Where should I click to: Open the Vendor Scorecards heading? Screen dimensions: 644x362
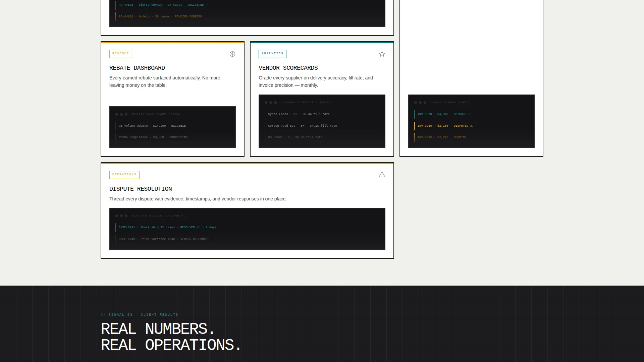click(x=288, y=68)
